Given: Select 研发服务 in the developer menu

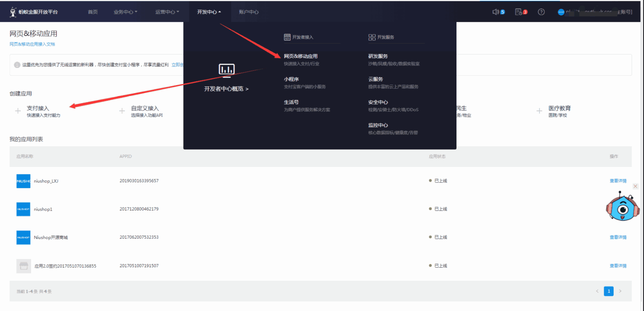Looking at the screenshot, I should pyautogui.click(x=378, y=56).
